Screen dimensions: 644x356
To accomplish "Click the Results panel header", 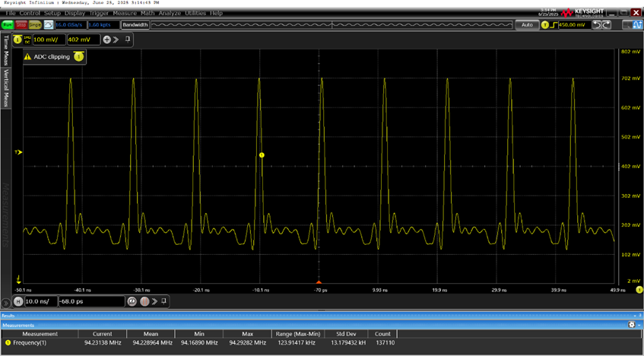I will pyautogui.click(x=322, y=316).
